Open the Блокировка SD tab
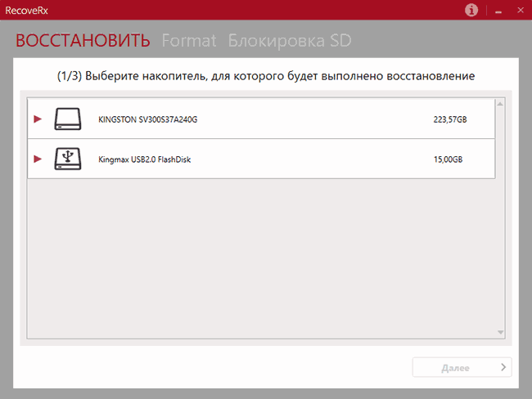The width and height of the screenshot is (532, 399). 290,40
